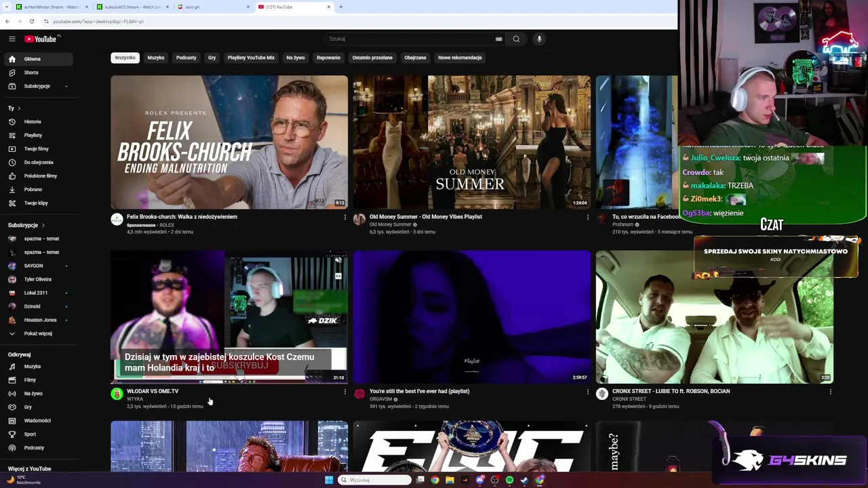This screenshot has width=868, height=488.
Task: Open more options for Felix Brooks-church video
Action: click(345, 218)
